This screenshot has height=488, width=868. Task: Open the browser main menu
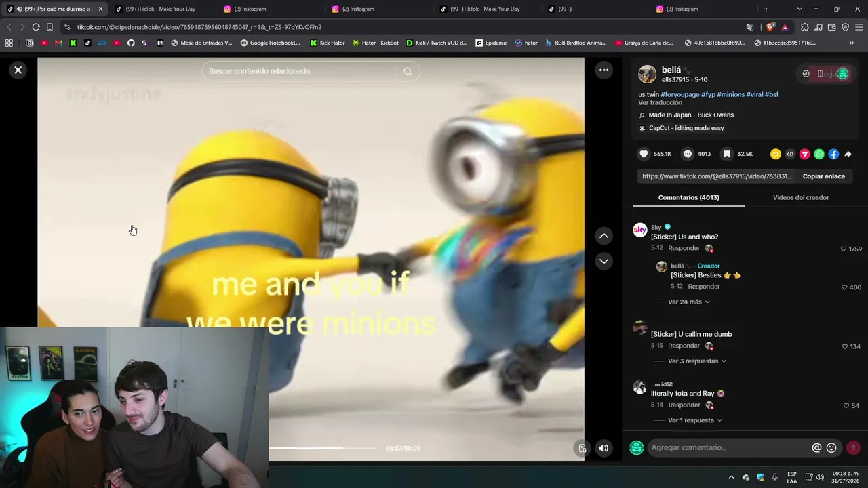point(859,27)
